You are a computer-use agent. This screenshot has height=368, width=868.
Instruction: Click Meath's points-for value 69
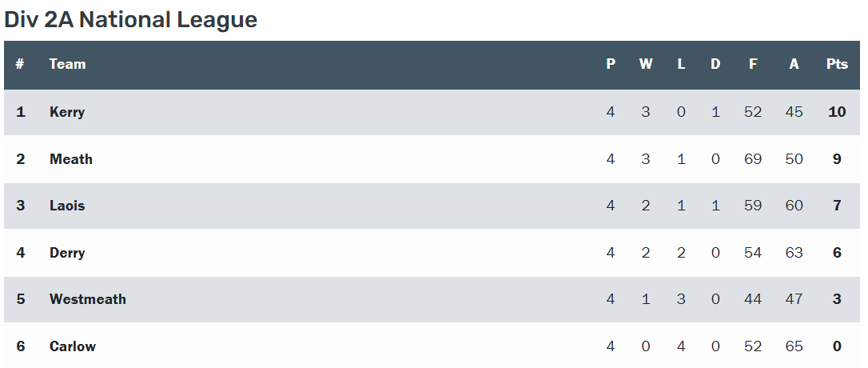753,159
